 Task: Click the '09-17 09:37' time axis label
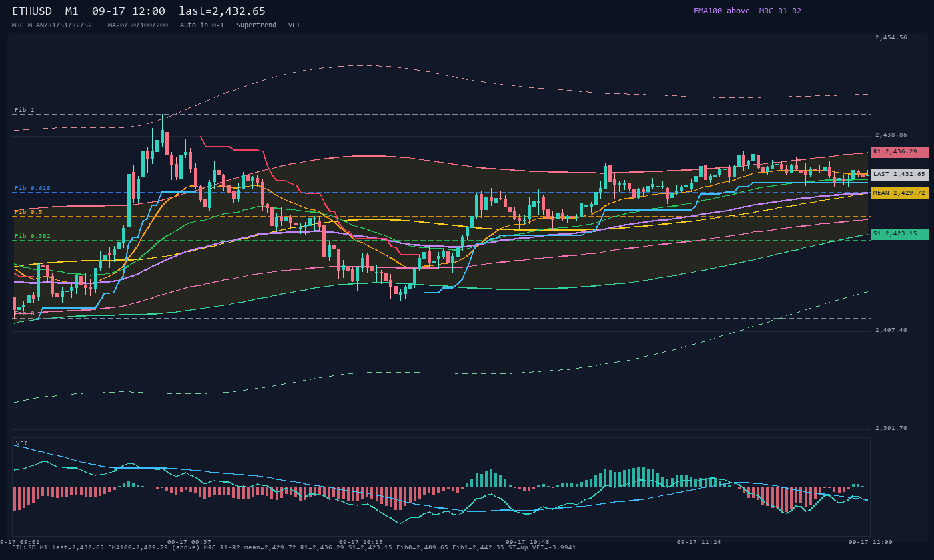[x=189, y=542]
